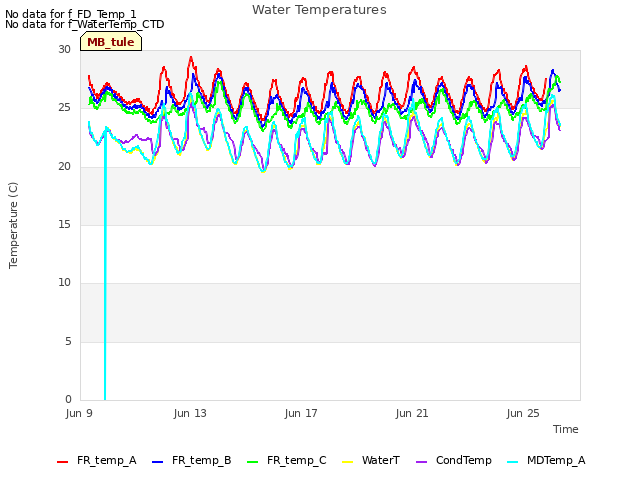Click the yellow WaterT legend swatch
This screenshot has height=480, width=640.
tap(347, 462)
